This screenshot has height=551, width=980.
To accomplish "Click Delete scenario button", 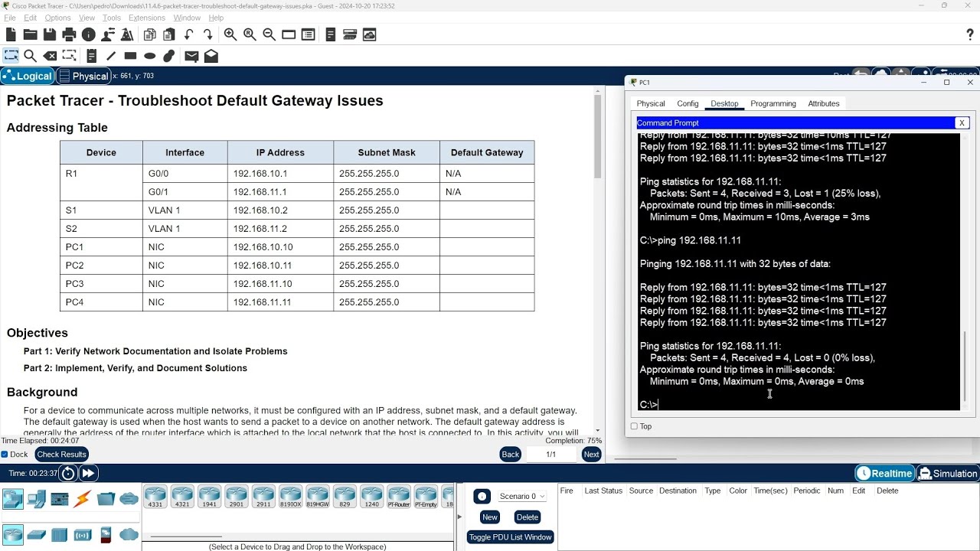I will (528, 517).
